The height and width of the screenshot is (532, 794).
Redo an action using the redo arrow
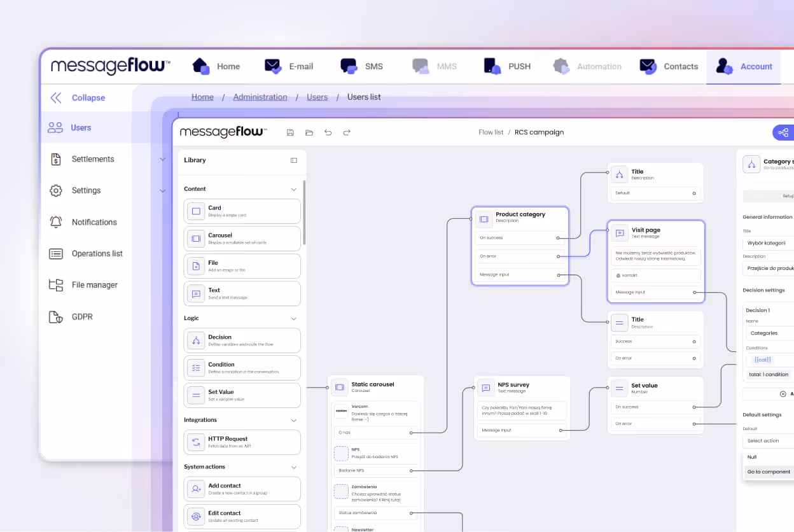(347, 132)
